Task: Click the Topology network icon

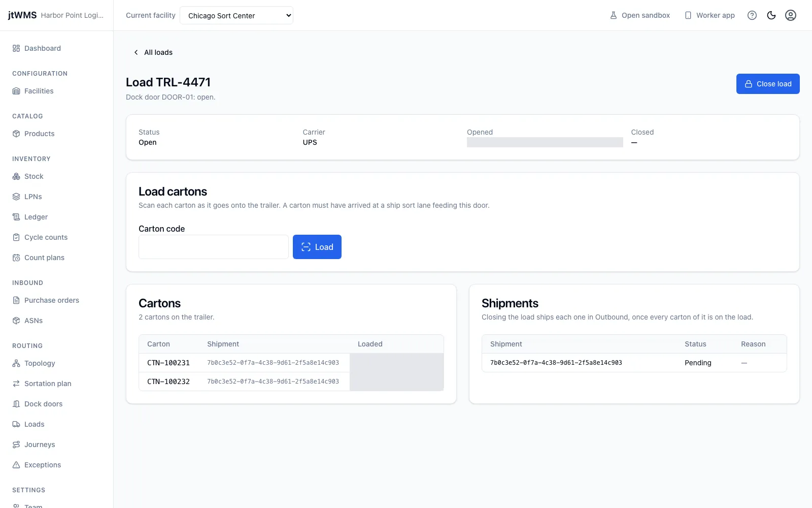Action: [16, 363]
